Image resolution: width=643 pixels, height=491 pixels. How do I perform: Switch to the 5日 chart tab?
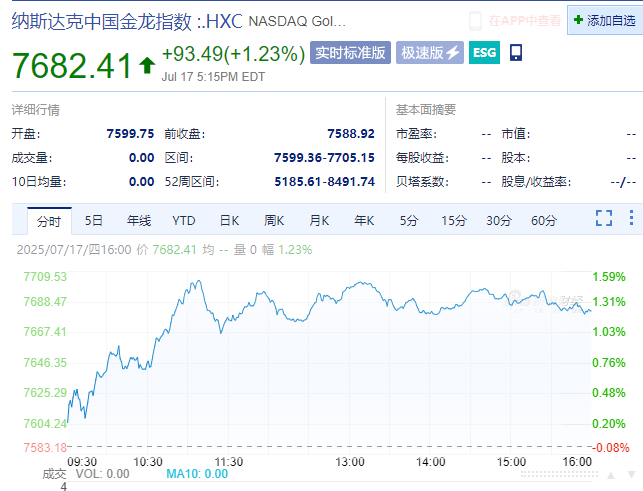click(94, 220)
